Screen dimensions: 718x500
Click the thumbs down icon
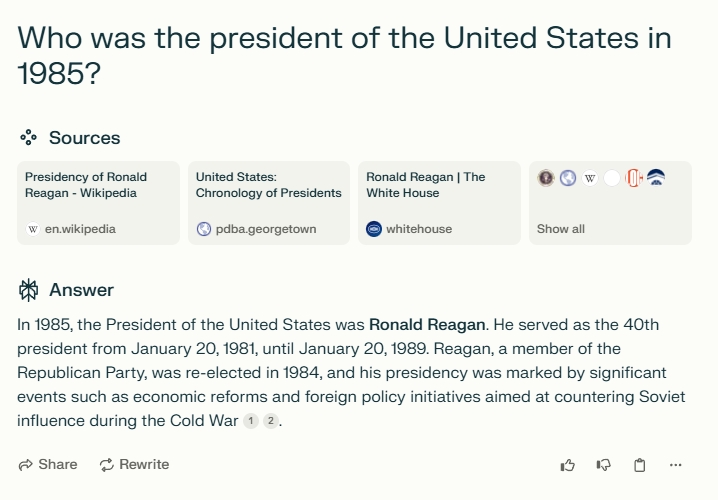point(604,465)
